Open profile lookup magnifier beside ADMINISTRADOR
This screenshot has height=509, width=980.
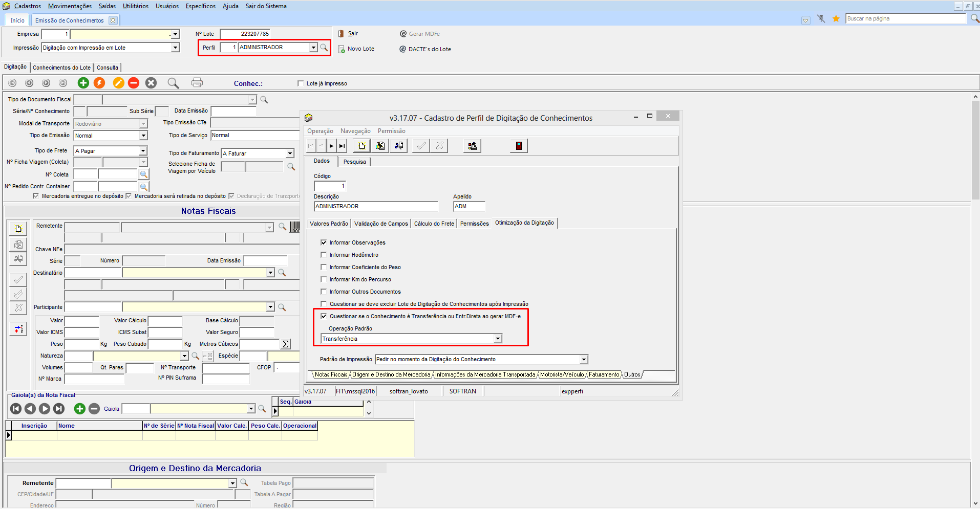point(324,48)
